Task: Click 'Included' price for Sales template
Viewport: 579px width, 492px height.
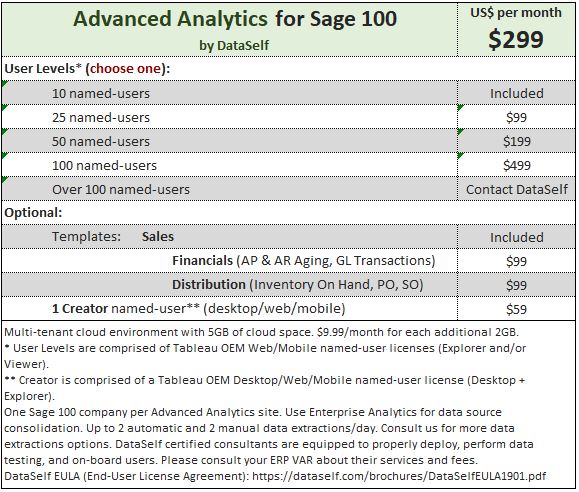Action: point(517,238)
